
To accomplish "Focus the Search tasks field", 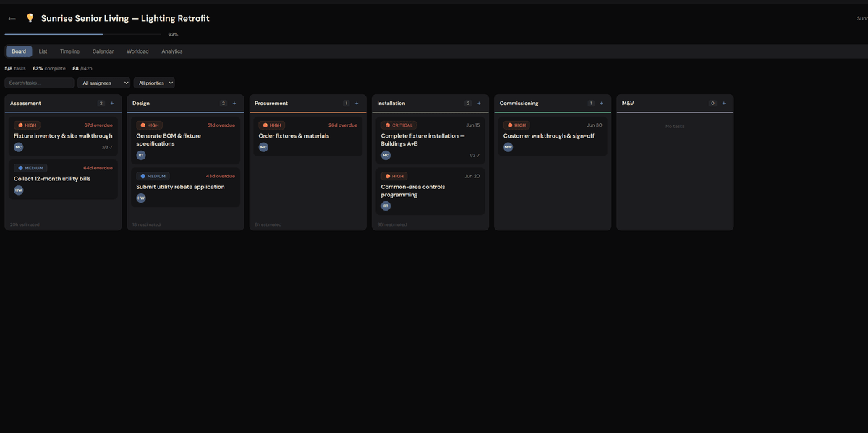I will (40, 83).
